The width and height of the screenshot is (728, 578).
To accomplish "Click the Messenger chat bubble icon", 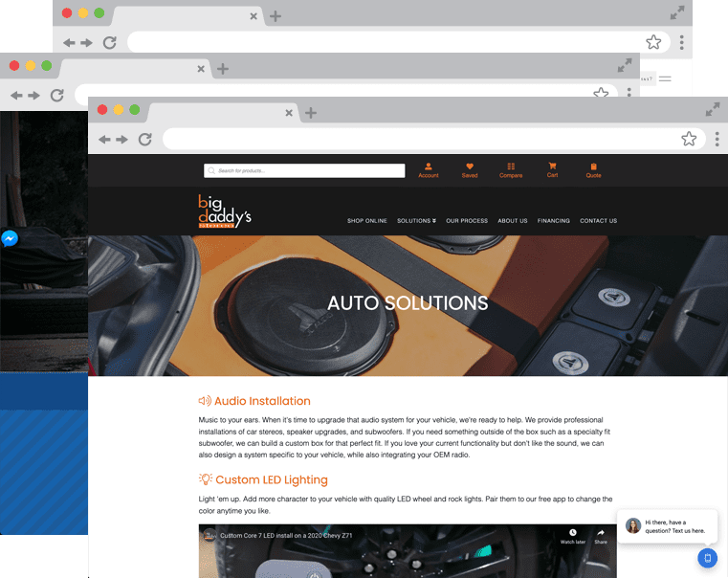I will 10,238.
